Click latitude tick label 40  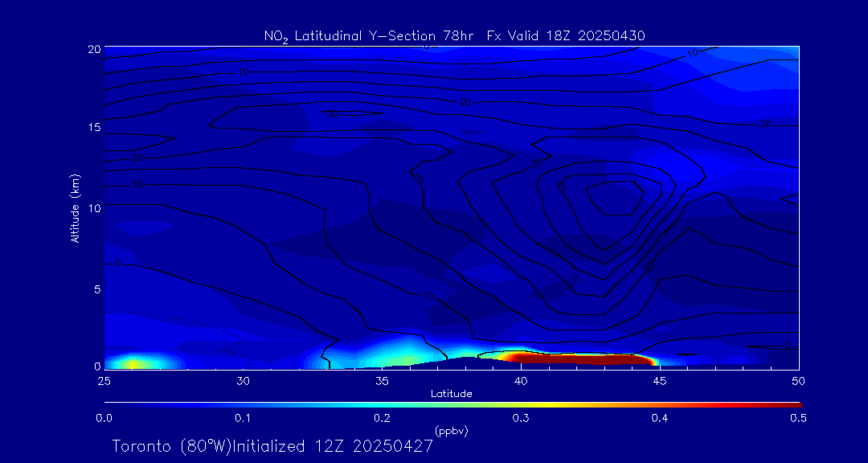(x=521, y=381)
